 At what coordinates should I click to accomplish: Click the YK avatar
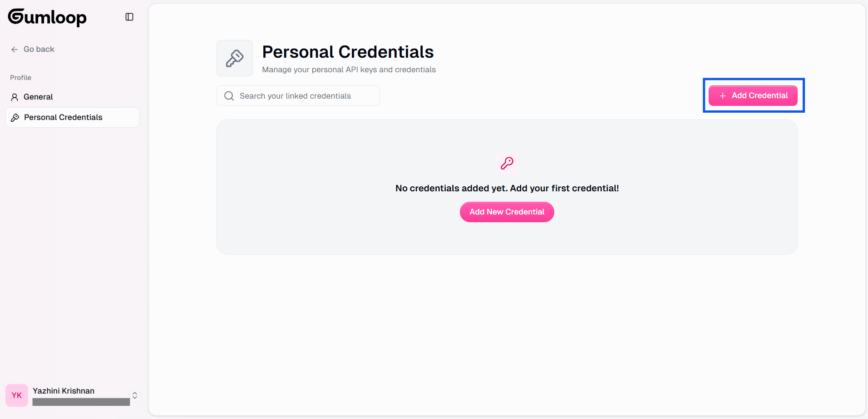click(x=17, y=395)
